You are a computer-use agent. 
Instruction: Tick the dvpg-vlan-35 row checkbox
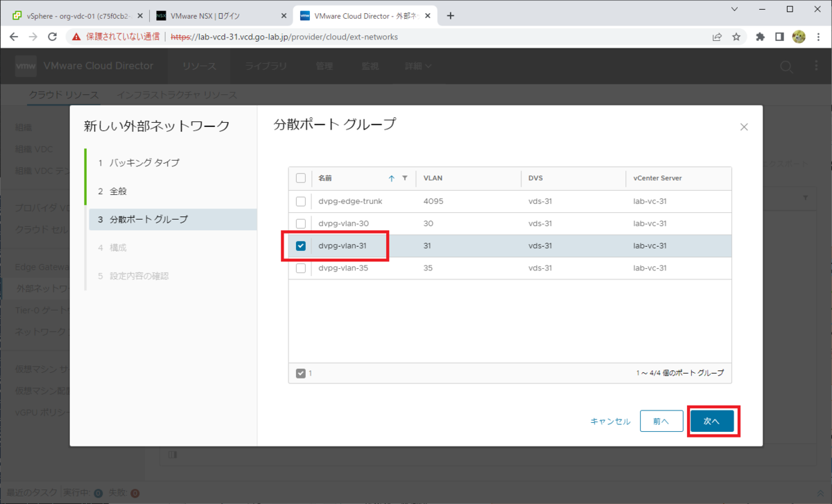(301, 268)
